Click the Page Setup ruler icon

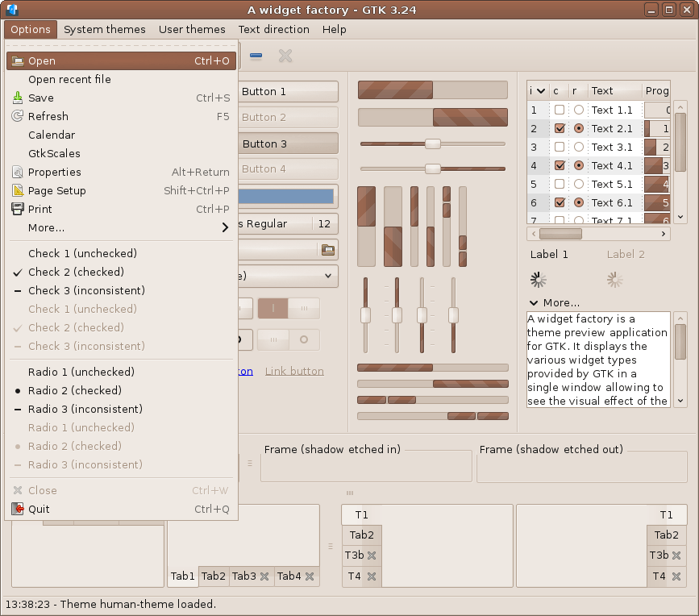pos(18,191)
